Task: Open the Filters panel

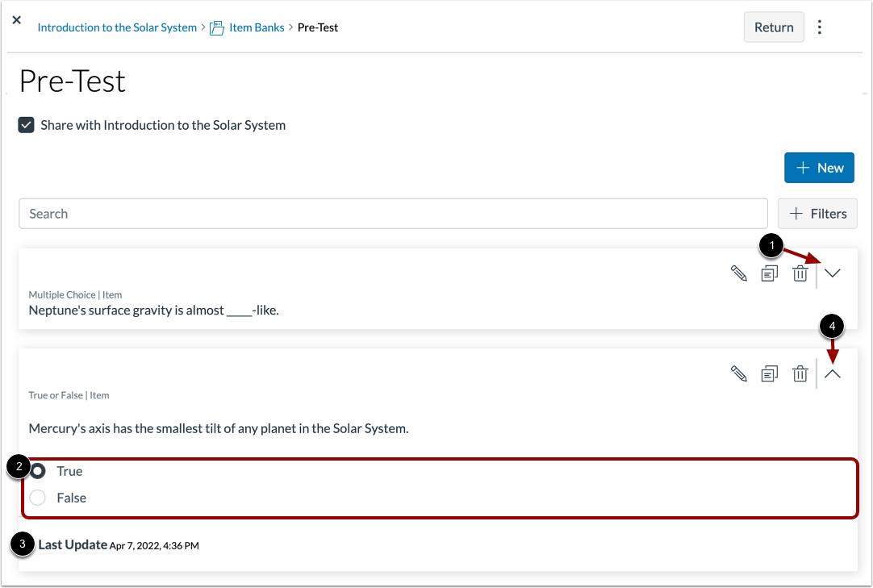Action: tap(817, 213)
